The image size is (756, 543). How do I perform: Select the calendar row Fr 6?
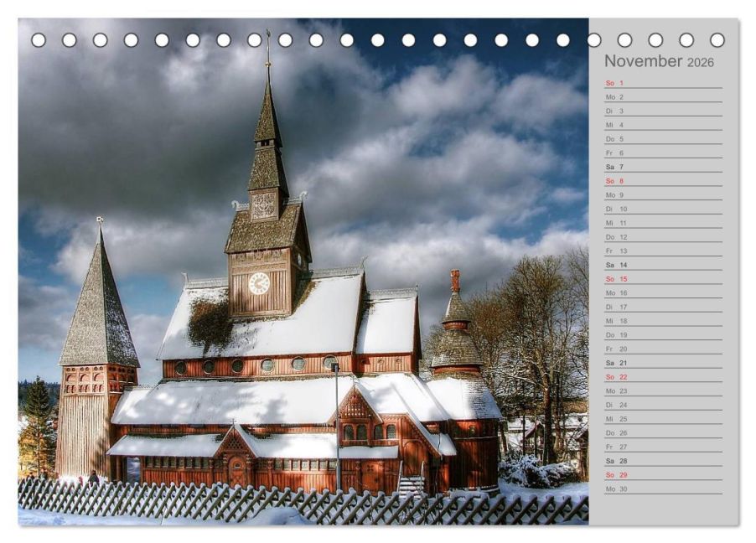pos(664,153)
